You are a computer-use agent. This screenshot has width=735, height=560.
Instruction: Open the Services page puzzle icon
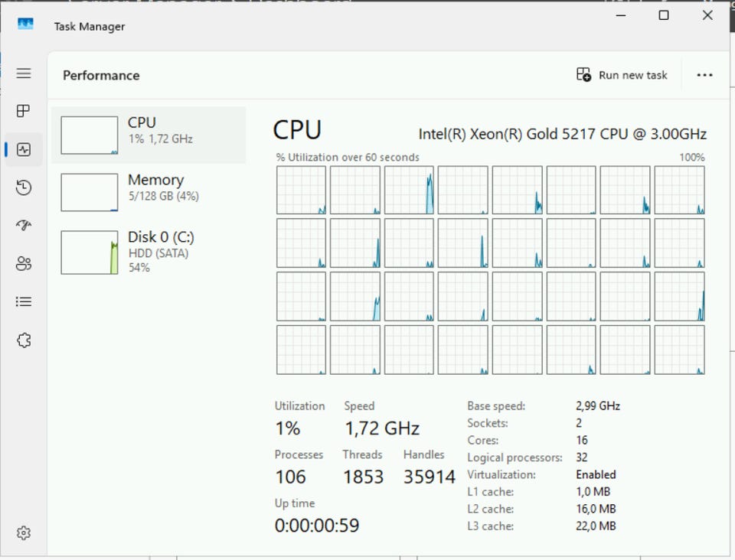24,340
